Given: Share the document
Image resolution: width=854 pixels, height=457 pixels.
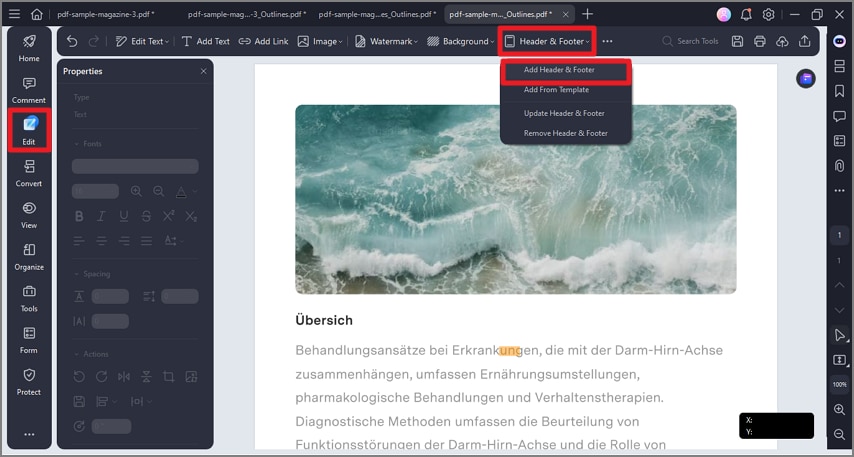Looking at the screenshot, I should [804, 41].
